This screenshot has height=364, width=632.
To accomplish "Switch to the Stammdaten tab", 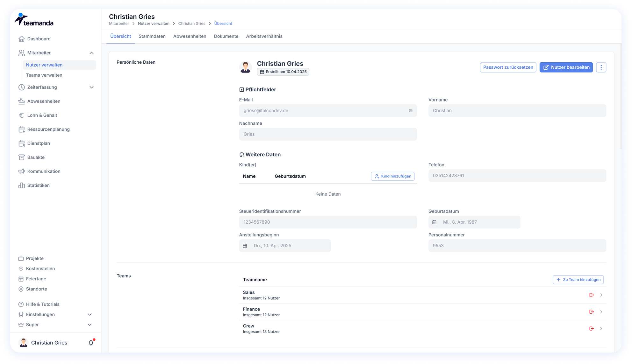I will 152,36.
